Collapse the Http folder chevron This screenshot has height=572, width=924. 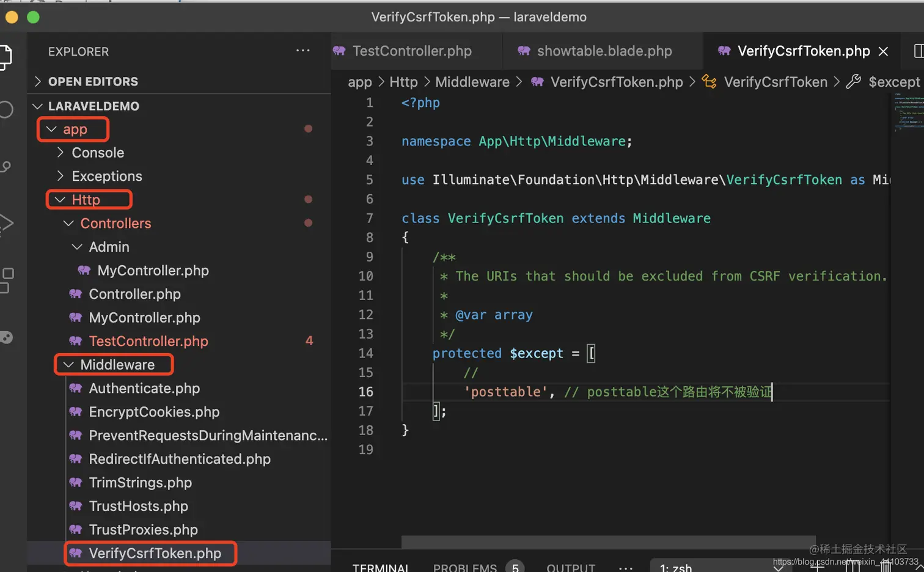60,200
